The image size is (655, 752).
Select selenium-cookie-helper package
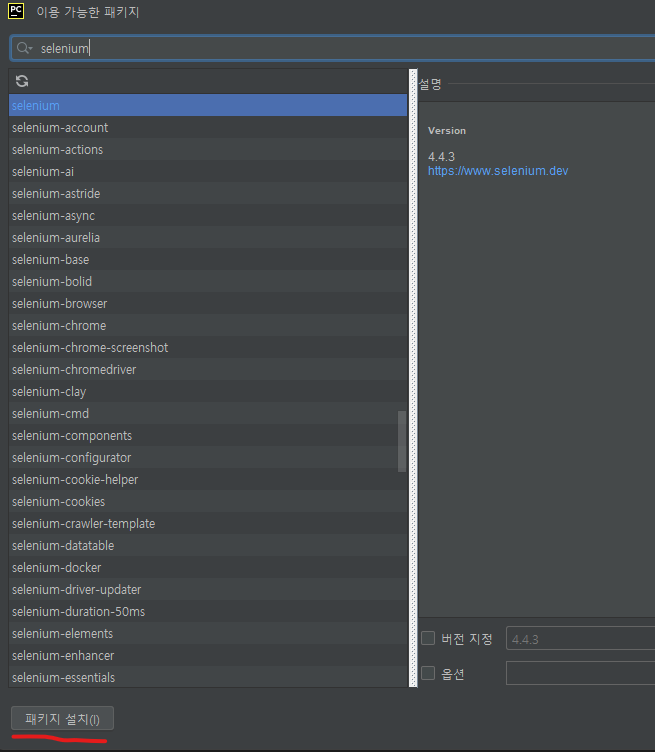pyautogui.click(x=208, y=480)
